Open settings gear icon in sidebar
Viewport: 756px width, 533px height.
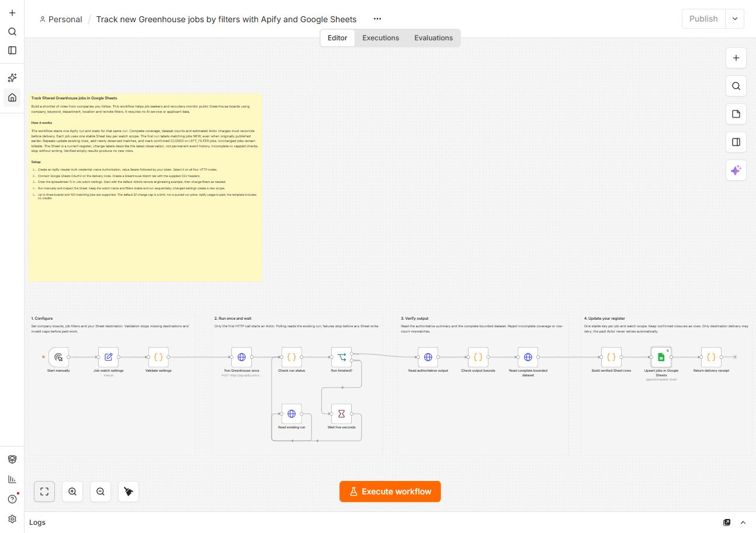(12, 519)
